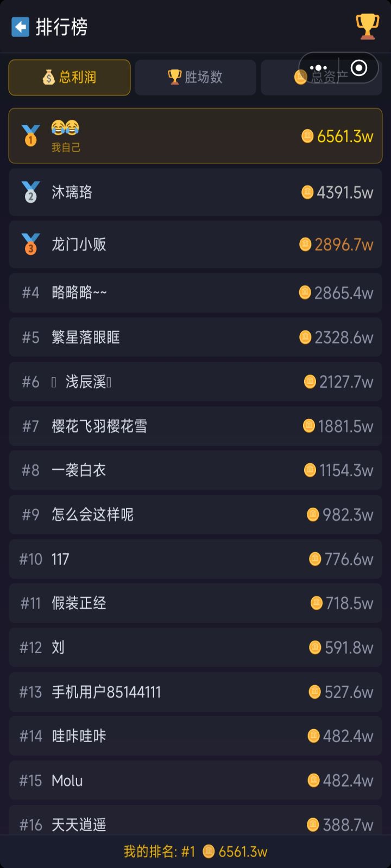Image resolution: width=391 pixels, height=868 pixels.
Task: Open the mini-program three-dots menu
Action: point(318,68)
